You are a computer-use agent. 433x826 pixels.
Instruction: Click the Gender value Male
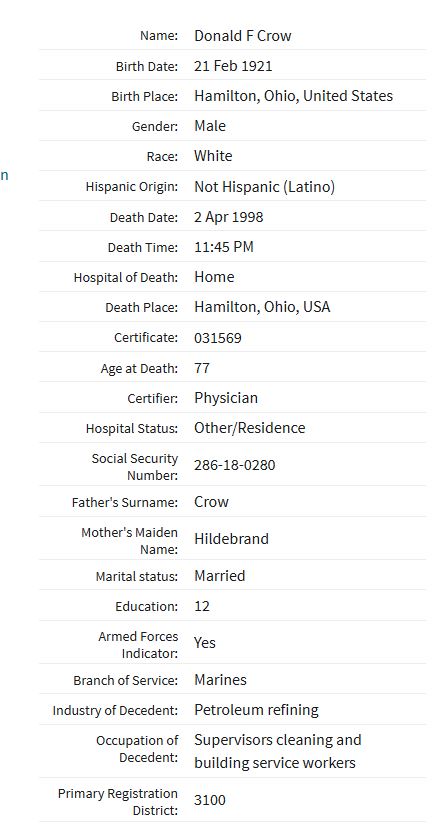click(x=210, y=126)
